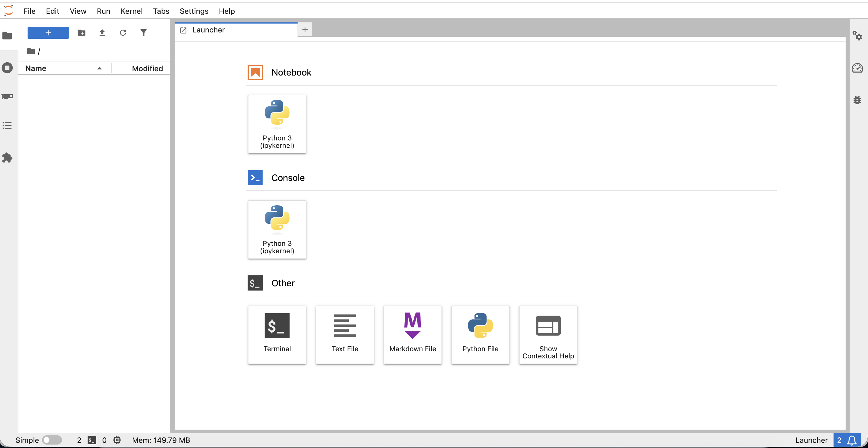The height and width of the screenshot is (448, 868).
Task: Click the blue New Launcher plus button
Action: click(x=48, y=33)
